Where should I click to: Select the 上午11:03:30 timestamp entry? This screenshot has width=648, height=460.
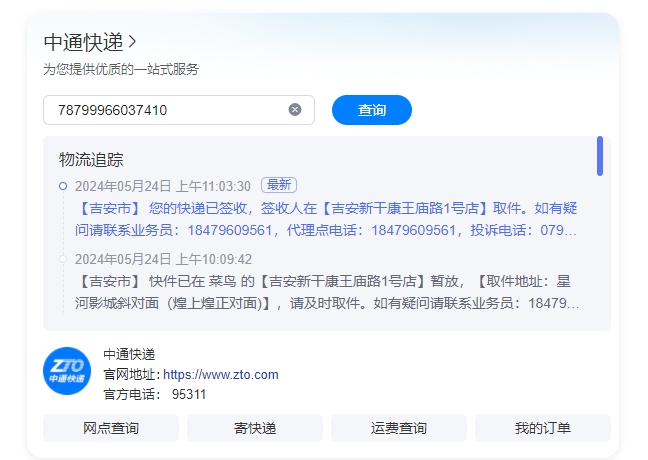point(163,186)
